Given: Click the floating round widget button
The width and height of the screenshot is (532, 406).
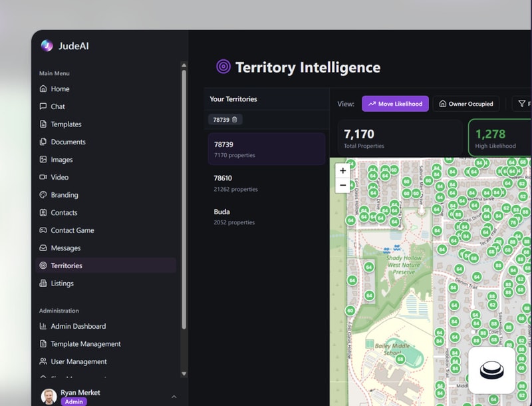Looking at the screenshot, I should point(491,370).
